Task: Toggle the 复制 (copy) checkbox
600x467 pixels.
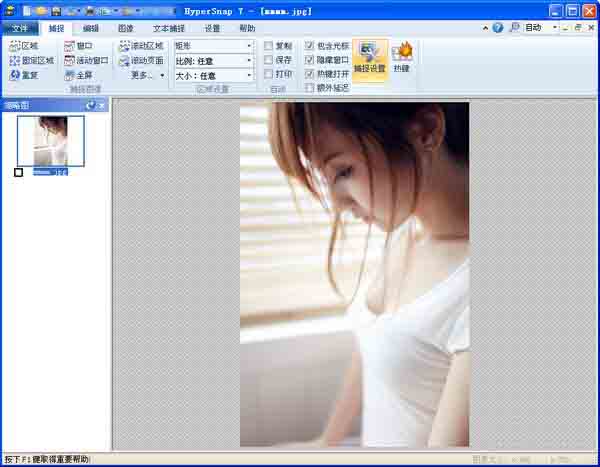Action: point(269,46)
